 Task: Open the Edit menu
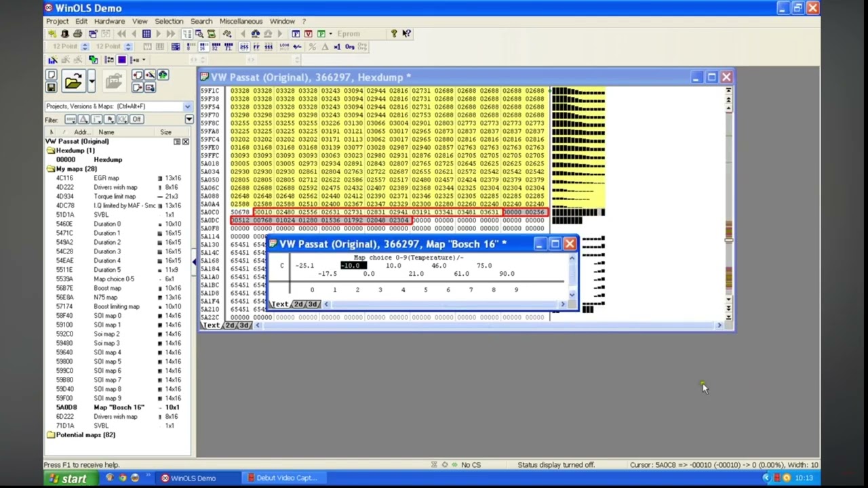point(81,21)
